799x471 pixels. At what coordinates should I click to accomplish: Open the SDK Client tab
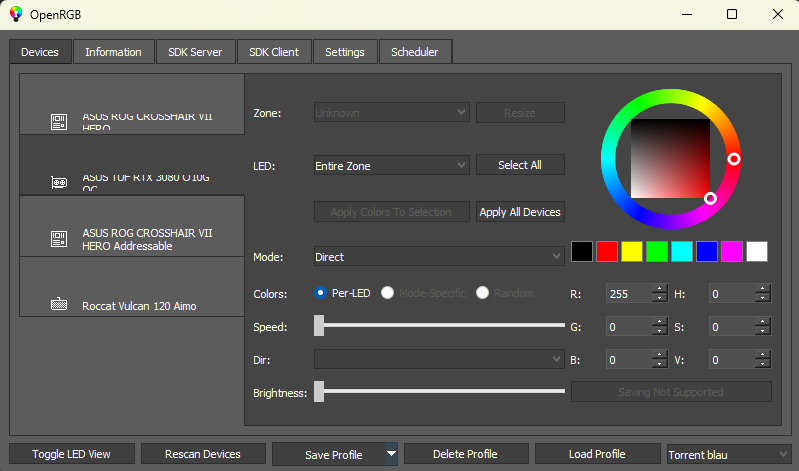click(274, 52)
